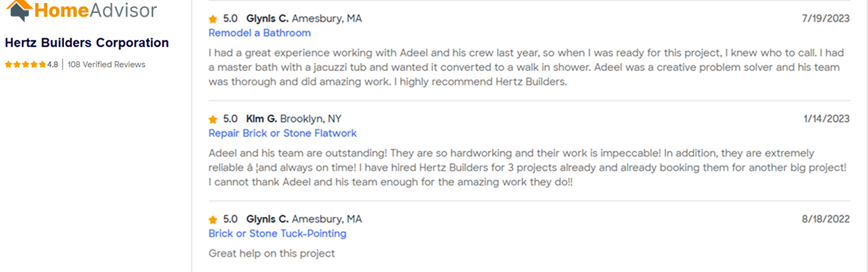Click the five-star rating under Hertz Builders Corporation
Image resolution: width=868 pixels, height=272 pixels.
25,65
